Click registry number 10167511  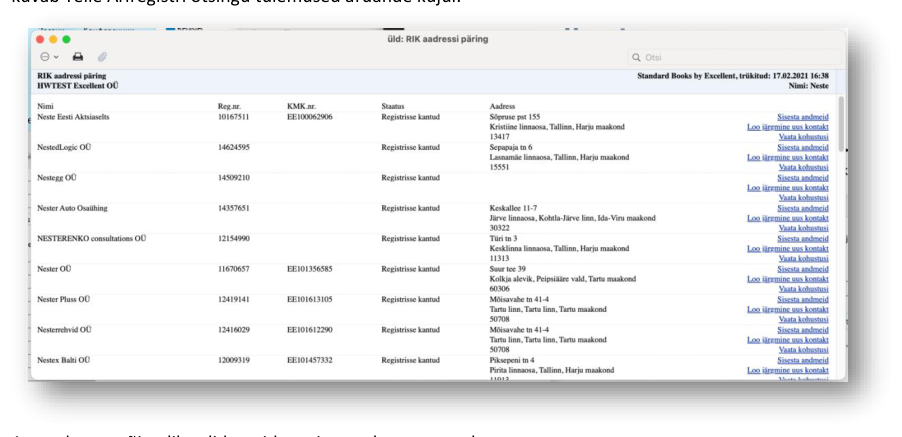234,117
